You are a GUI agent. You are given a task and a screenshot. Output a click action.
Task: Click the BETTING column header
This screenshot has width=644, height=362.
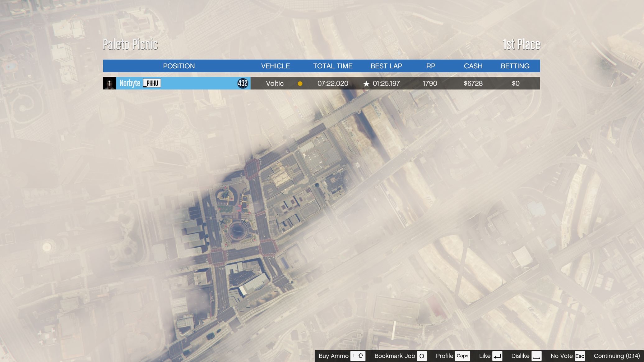click(x=515, y=66)
